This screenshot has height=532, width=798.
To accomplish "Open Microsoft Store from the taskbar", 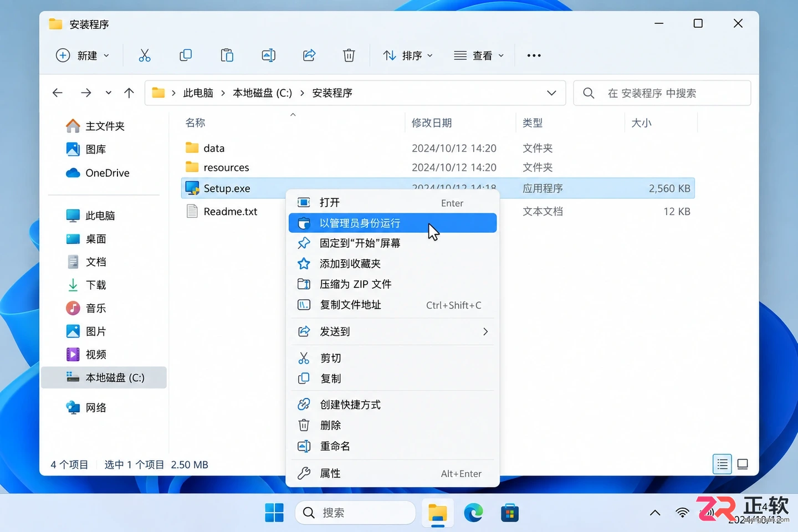I will tap(509, 513).
